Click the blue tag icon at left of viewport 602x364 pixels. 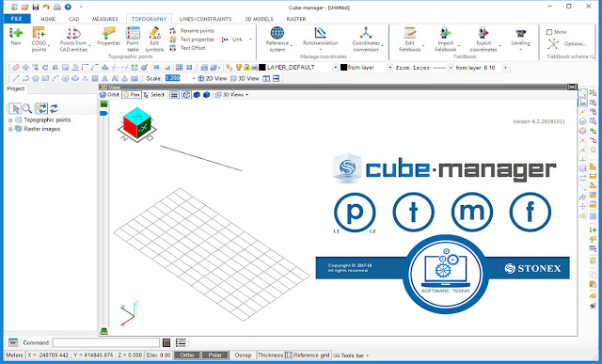click(x=103, y=113)
